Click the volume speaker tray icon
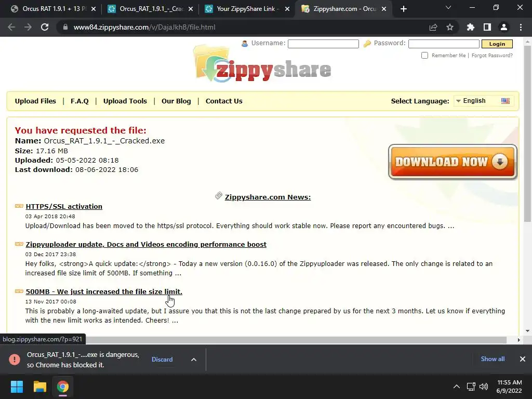The height and width of the screenshot is (399, 532). tap(484, 387)
